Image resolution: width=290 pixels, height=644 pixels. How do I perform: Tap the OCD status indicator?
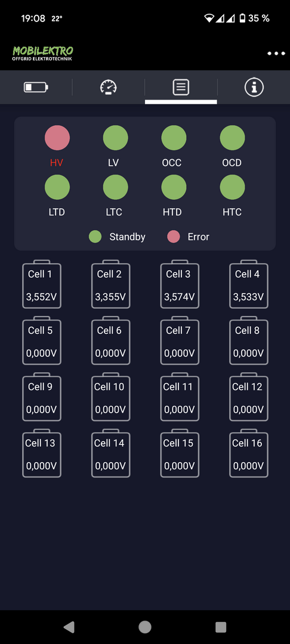click(233, 138)
